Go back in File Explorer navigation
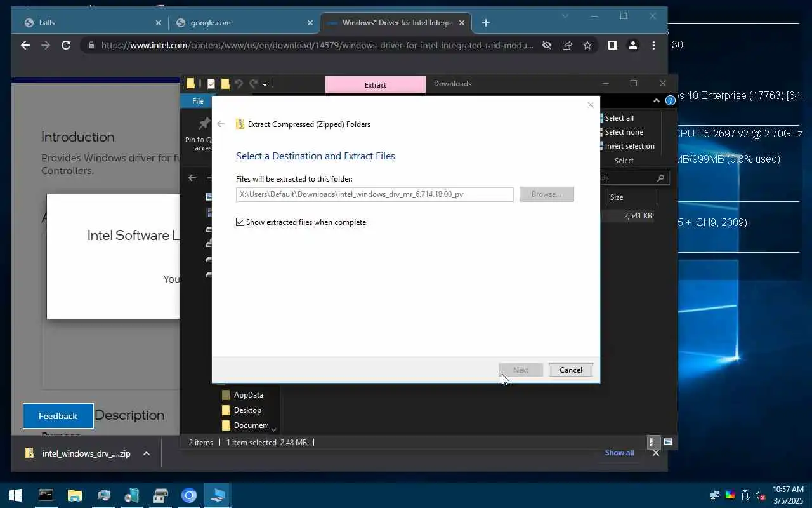 tap(193, 178)
